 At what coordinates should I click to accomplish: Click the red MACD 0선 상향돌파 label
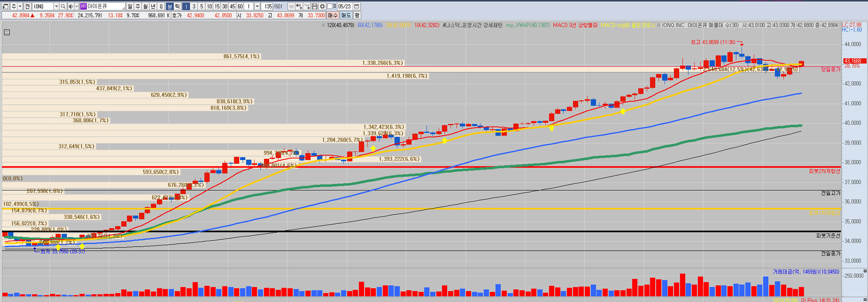pyautogui.click(x=575, y=25)
